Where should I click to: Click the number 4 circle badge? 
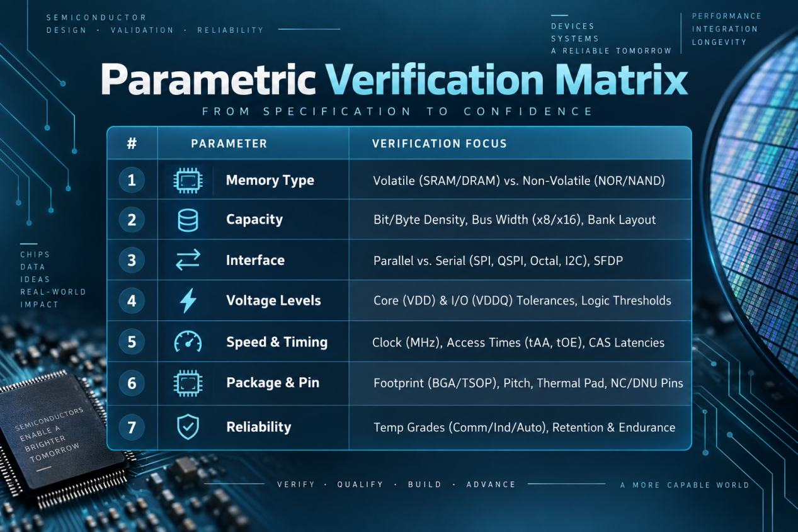coord(132,301)
